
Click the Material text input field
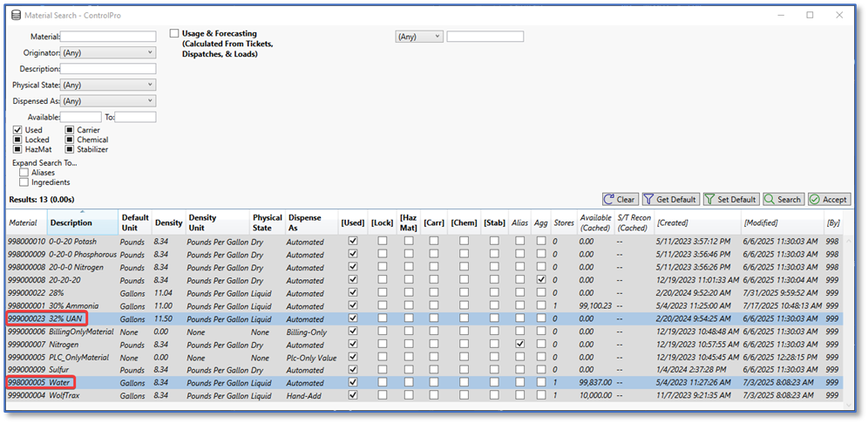108,37
